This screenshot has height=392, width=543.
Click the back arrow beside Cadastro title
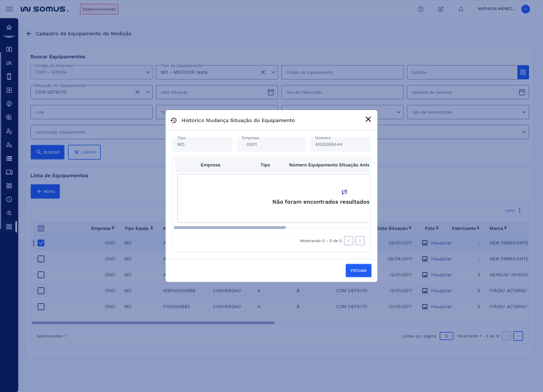[x=29, y=34]
